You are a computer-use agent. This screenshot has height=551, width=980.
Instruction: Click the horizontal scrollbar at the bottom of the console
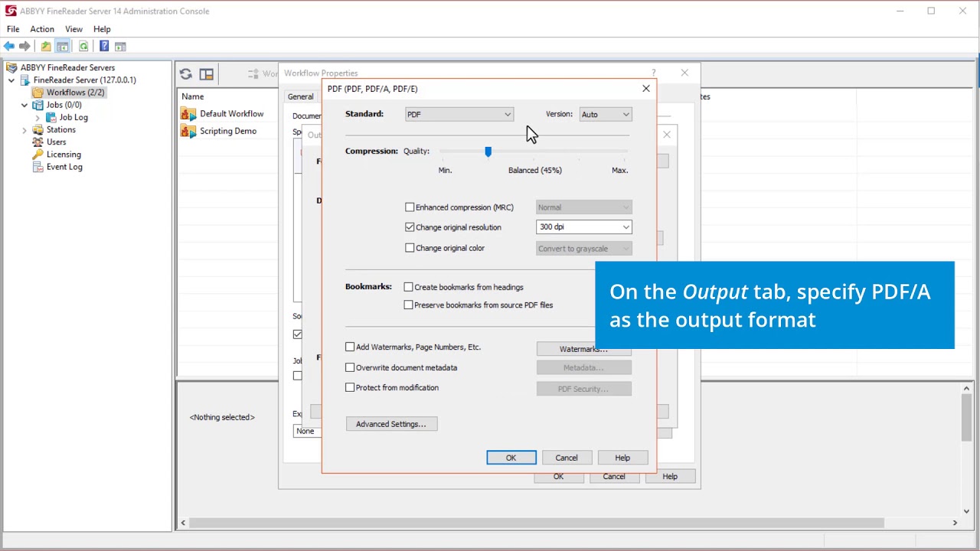[x=536, y=523]
